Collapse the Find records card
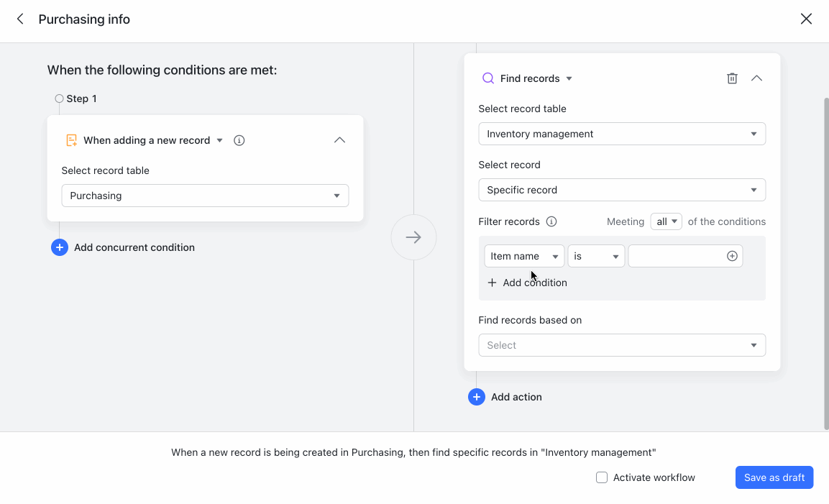The width and height of the screenshot is (829, 504). click(756, 78)
